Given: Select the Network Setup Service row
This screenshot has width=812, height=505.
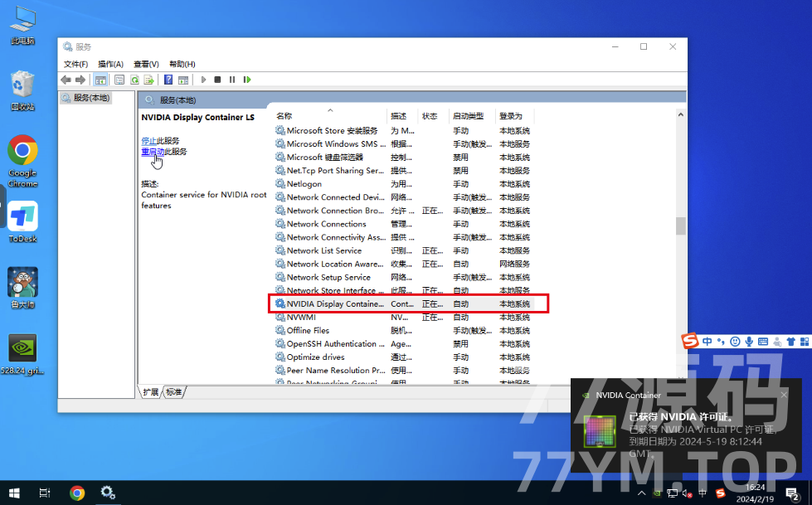Looking at the screenshot, I should [403, 277].
